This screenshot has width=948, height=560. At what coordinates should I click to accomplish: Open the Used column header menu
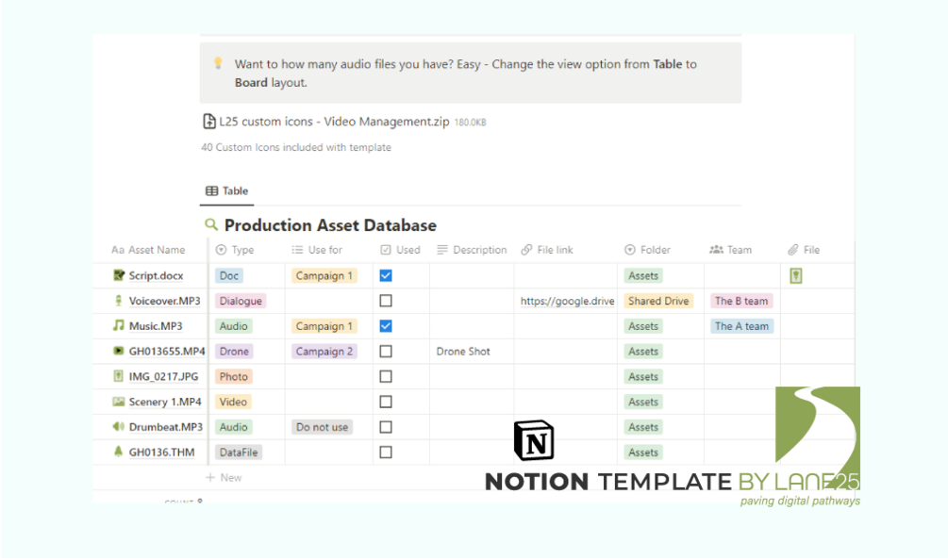point(402,250)
